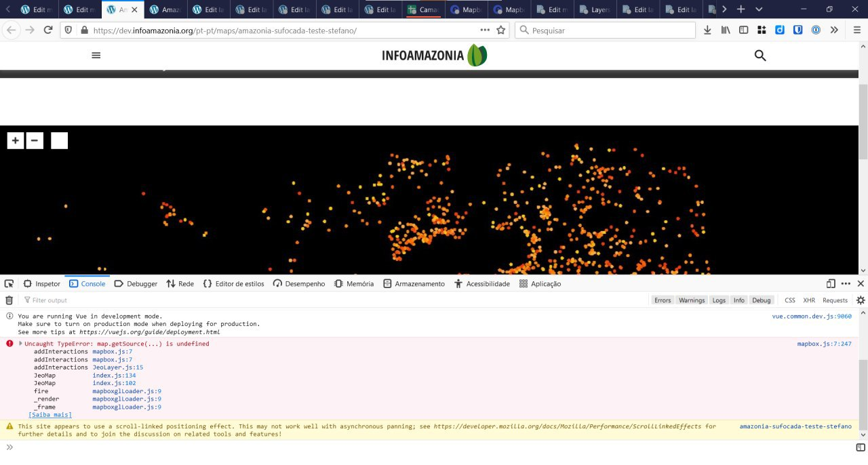Open index.js:102 stack frame link

(x=114, y=384)
